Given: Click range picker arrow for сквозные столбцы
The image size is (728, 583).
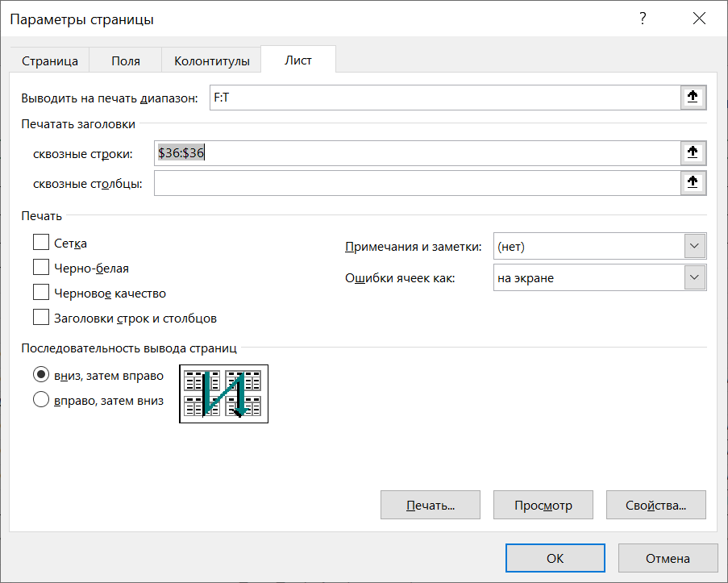Looking at the screenshot, I should pos(693,182).
